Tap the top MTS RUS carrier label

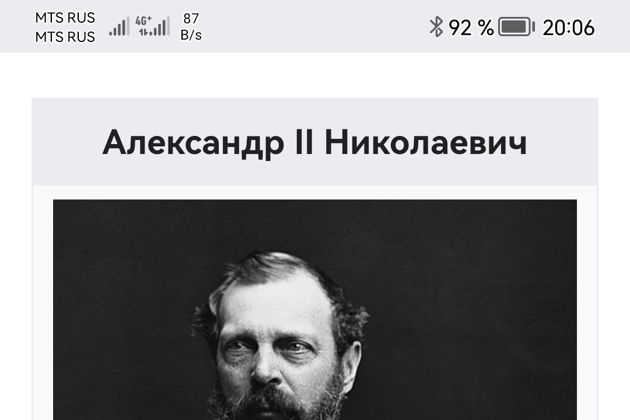click(65, 18)
